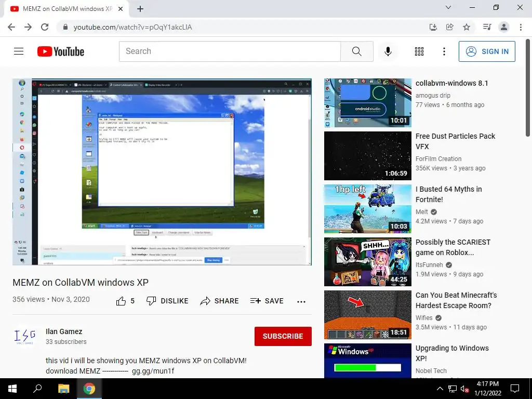Install app icon in address bar
The height and width of the screenshot is (399, 532).
click(433, 27)
